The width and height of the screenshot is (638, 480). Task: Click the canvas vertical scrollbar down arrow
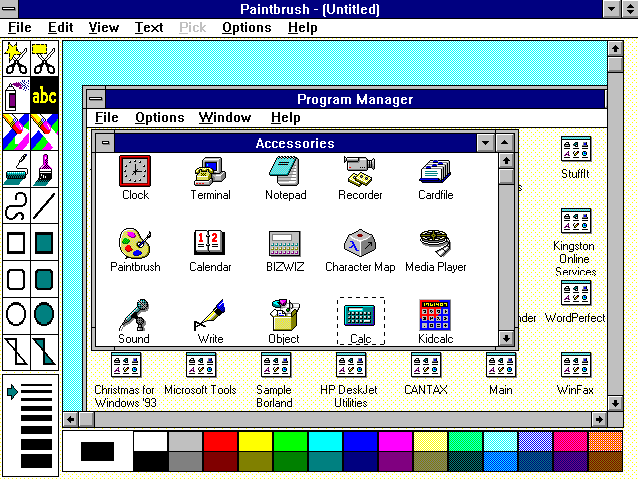pyautogui.click(x=615, y=403)
